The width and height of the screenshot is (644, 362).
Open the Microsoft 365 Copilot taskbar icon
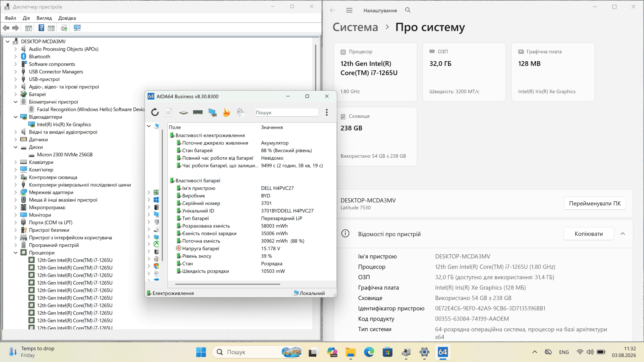[332, 352]
